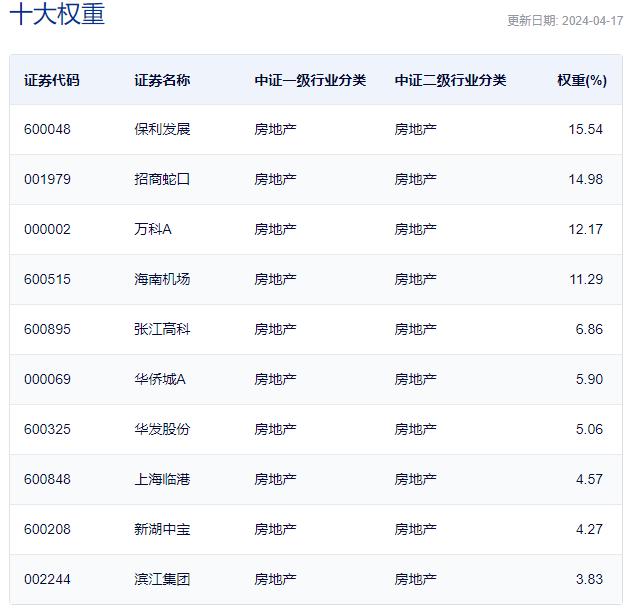The image size is (633, 612).
Task: Click first-level industry 房地产 in 保利发展 row
Action: pos(275,129)
